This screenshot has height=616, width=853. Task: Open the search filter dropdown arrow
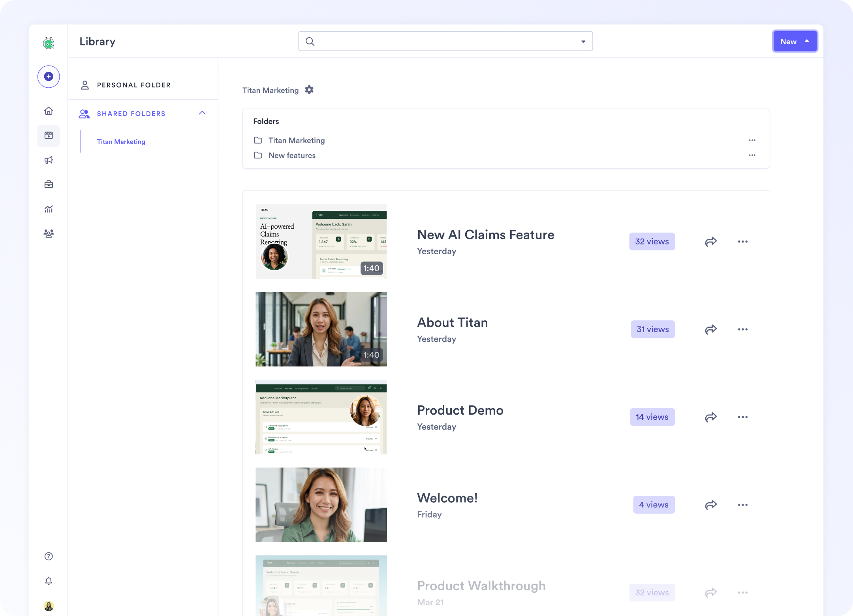[x=583, y=41]
